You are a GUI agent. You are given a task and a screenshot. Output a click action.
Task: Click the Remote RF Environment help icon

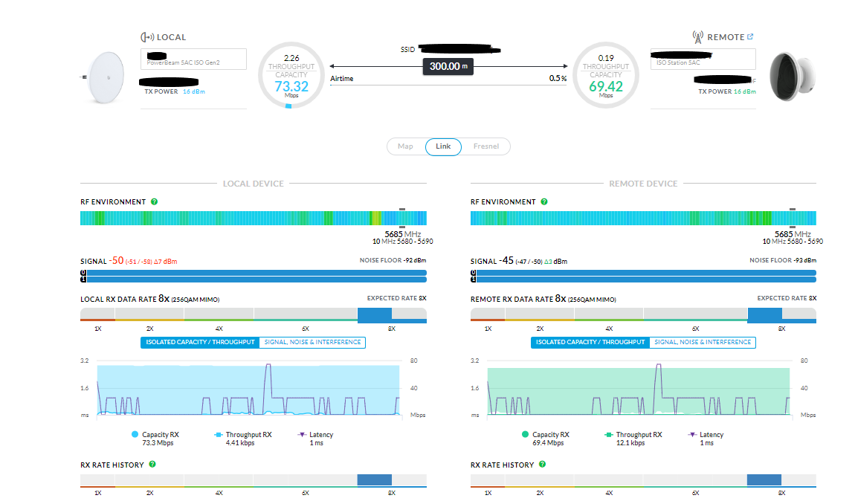pos(544,202)
